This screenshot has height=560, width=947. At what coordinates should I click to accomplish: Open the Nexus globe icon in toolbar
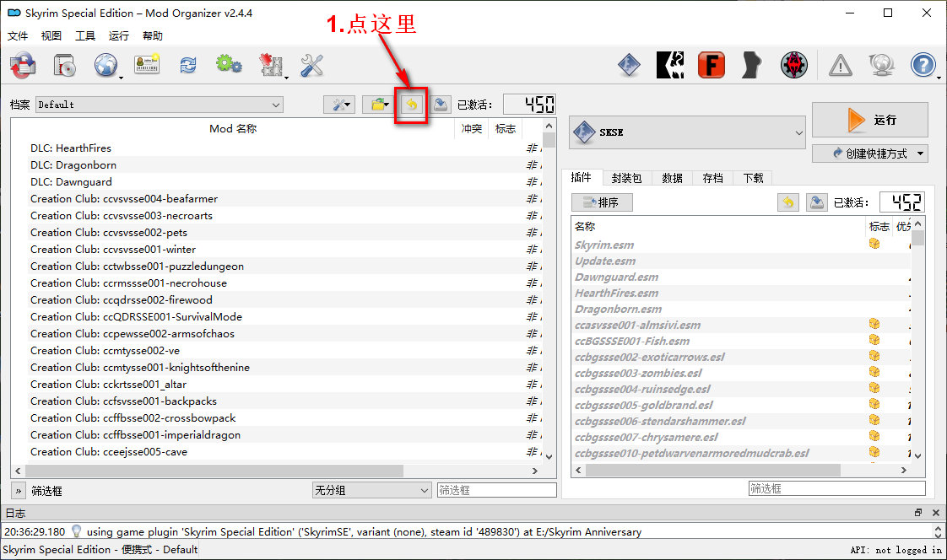click(106, 65)
